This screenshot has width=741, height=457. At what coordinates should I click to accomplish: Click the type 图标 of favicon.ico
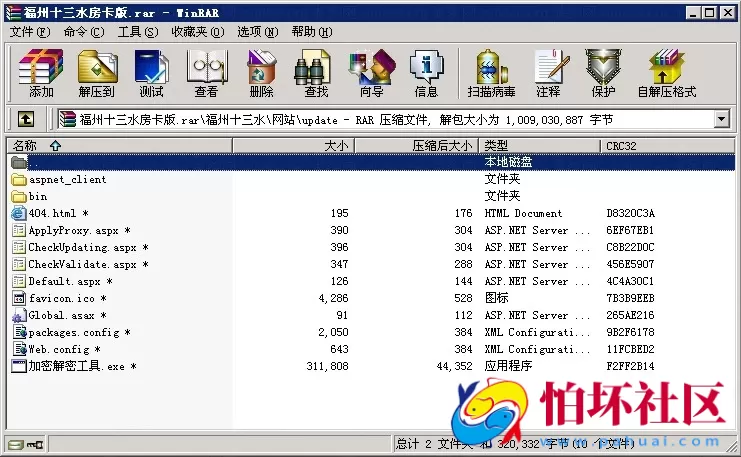pyautogui.click(x=496, y=298)
